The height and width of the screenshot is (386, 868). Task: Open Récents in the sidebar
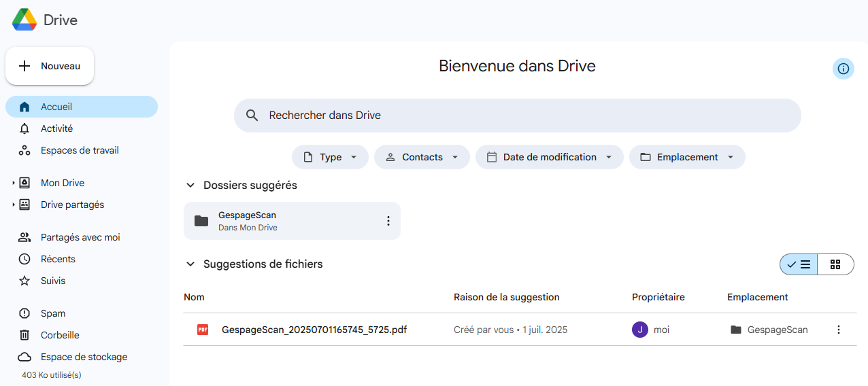(x=82, y=259)
